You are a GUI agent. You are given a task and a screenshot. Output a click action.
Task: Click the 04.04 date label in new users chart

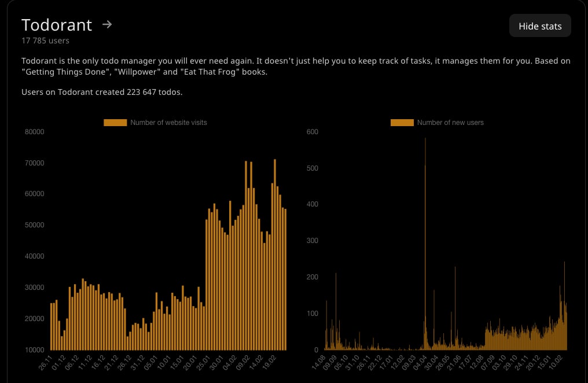(420, 363)
